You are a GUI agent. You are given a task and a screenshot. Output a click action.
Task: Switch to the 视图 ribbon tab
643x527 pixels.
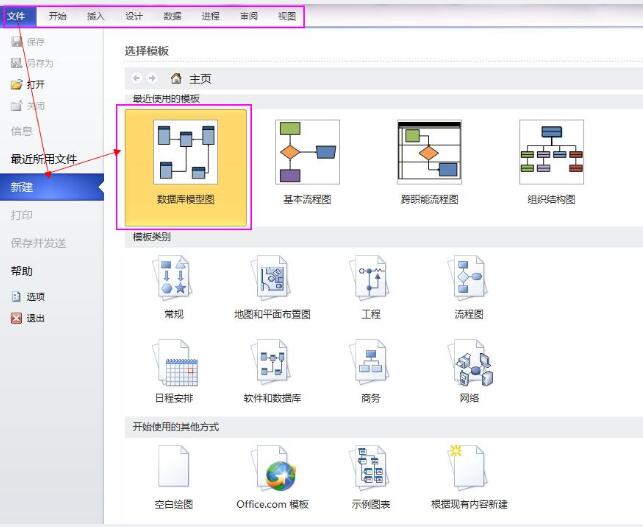tap(287, 16)
